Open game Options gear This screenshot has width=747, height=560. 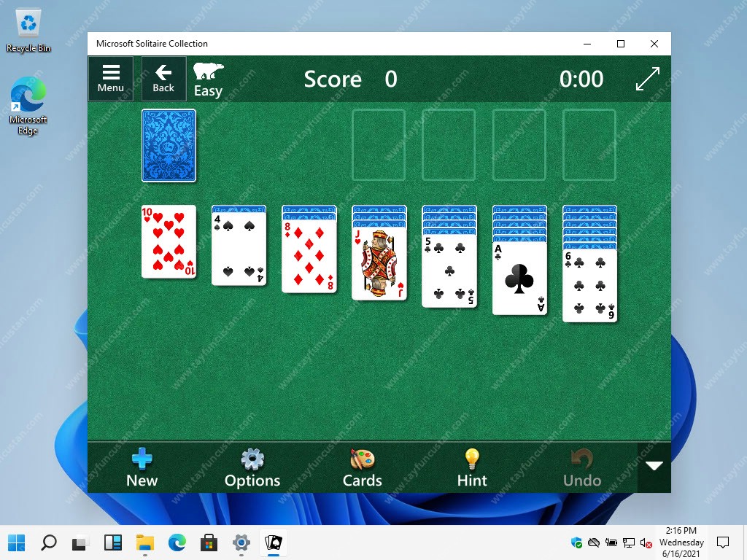(x=252, y=467)
